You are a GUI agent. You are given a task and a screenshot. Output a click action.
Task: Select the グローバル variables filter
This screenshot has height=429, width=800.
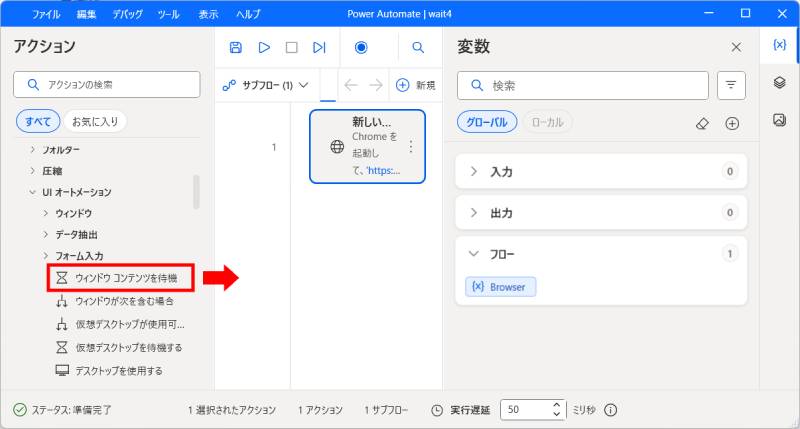point(487,122)
